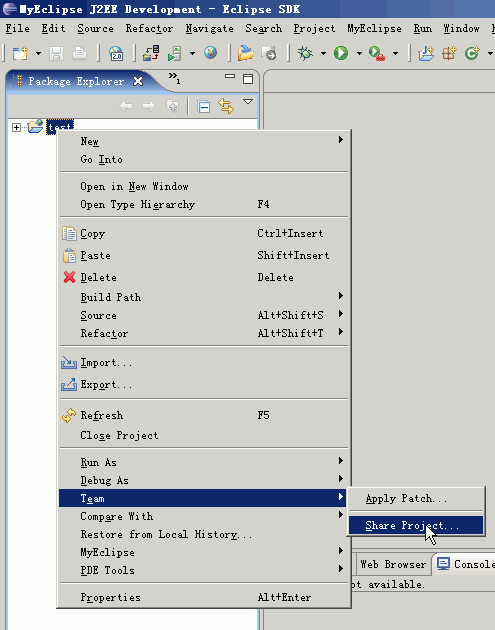495x630 pixels.
Task: Select Copy in the context menu
Action: 204,233
